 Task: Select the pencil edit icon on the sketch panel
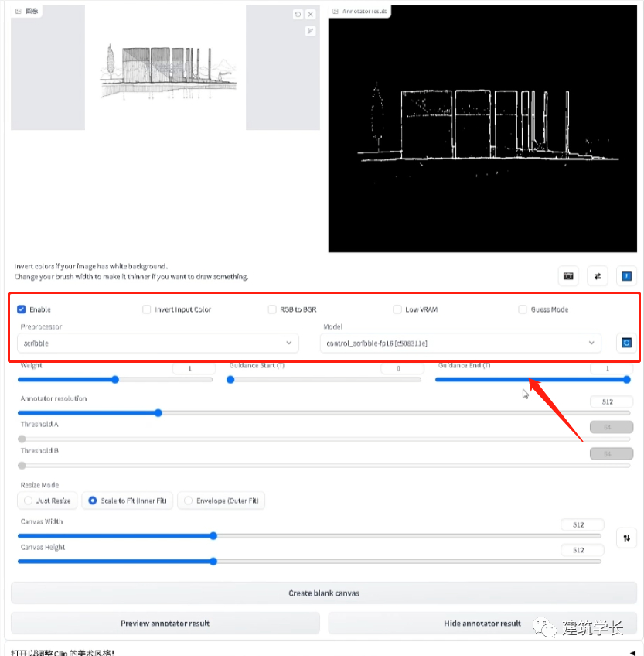click(311, 31)
